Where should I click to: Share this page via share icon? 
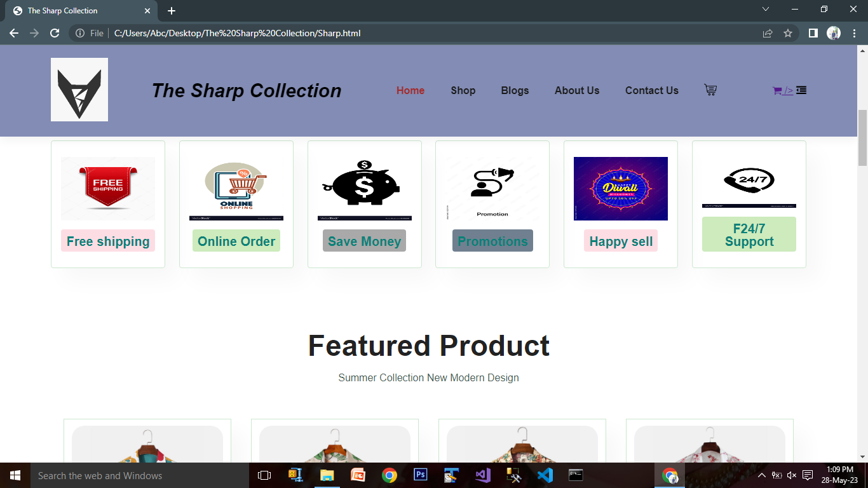pos(768,33)
